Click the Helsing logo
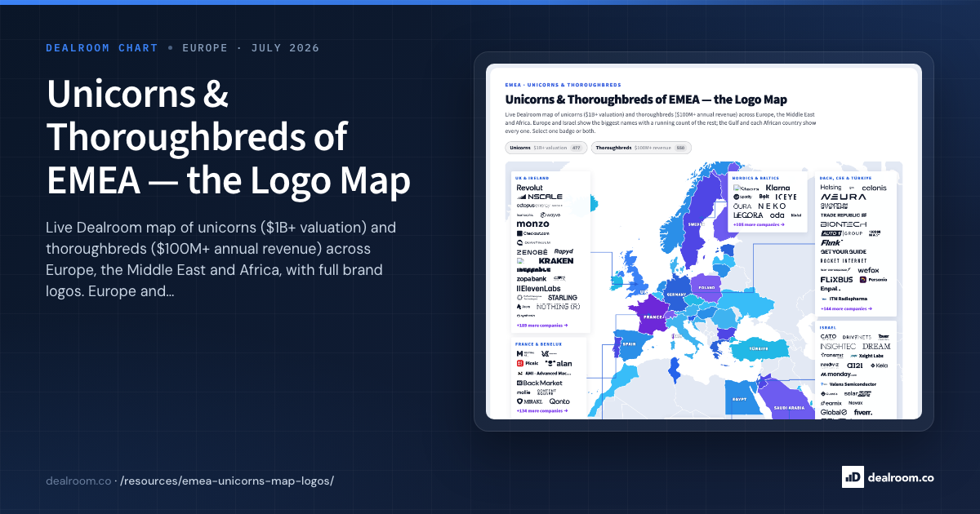Image resolution: width=980 pixels, height=514 pixels. click(x=831, y=188)
